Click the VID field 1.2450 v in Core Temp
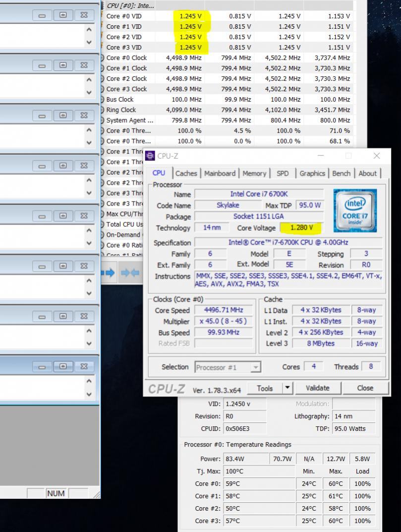This screenshot has width=401, height=532. [x=245, y=404]
